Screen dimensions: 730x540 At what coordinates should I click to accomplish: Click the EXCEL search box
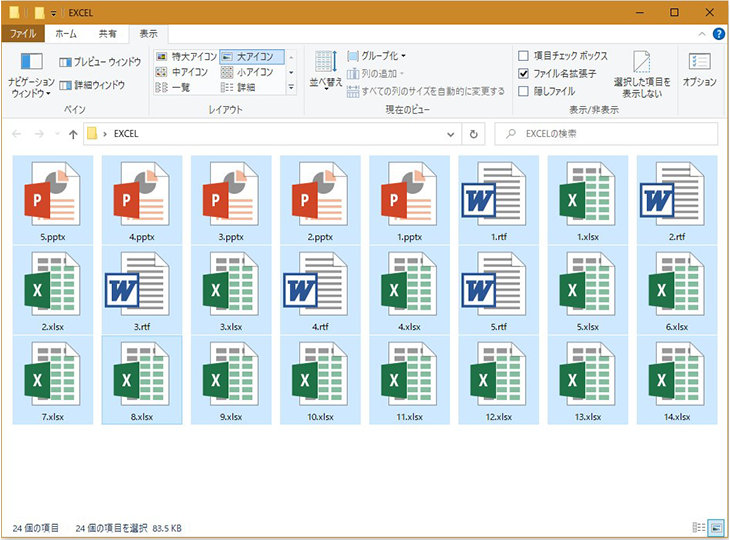coord(606,134)
